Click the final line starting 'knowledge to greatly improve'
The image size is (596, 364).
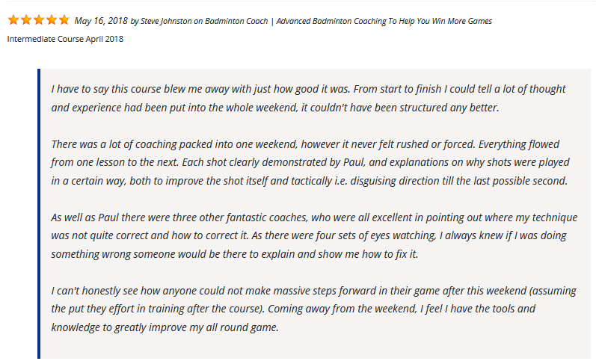(x=165, y=327)
